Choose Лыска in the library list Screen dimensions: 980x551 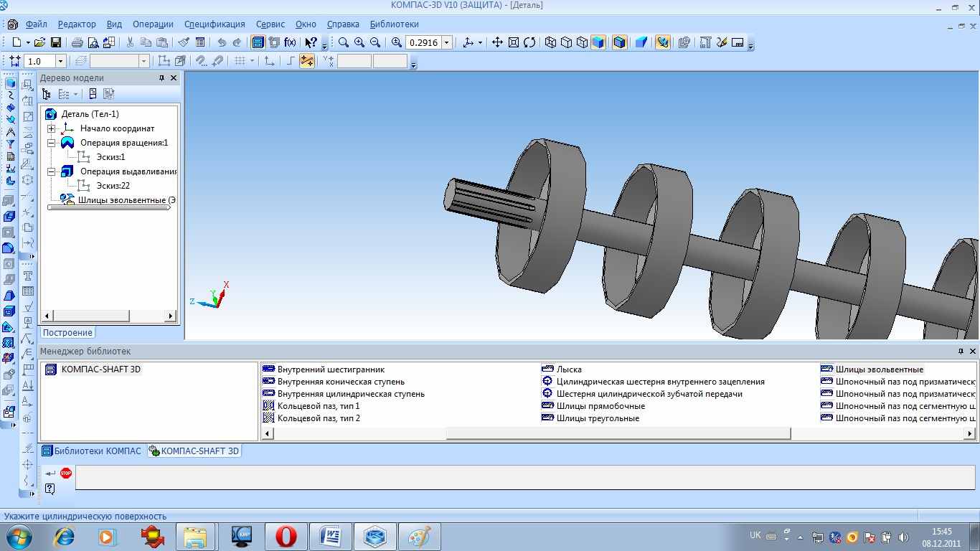coord(569,369)
